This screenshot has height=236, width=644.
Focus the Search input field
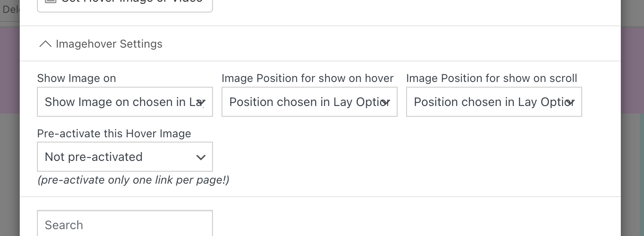(125, 224)
